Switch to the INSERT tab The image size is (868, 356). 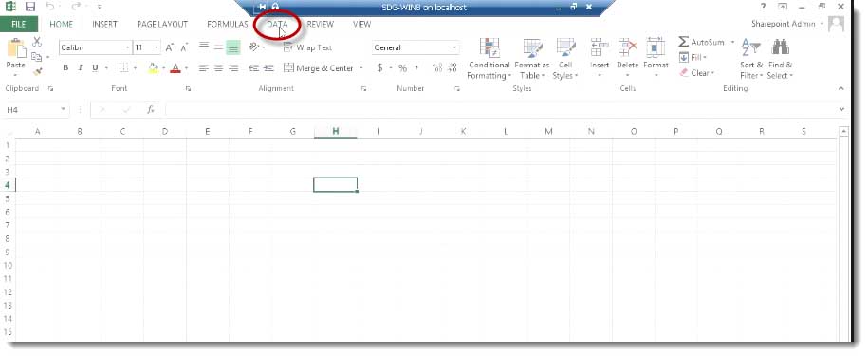[104, 24]
